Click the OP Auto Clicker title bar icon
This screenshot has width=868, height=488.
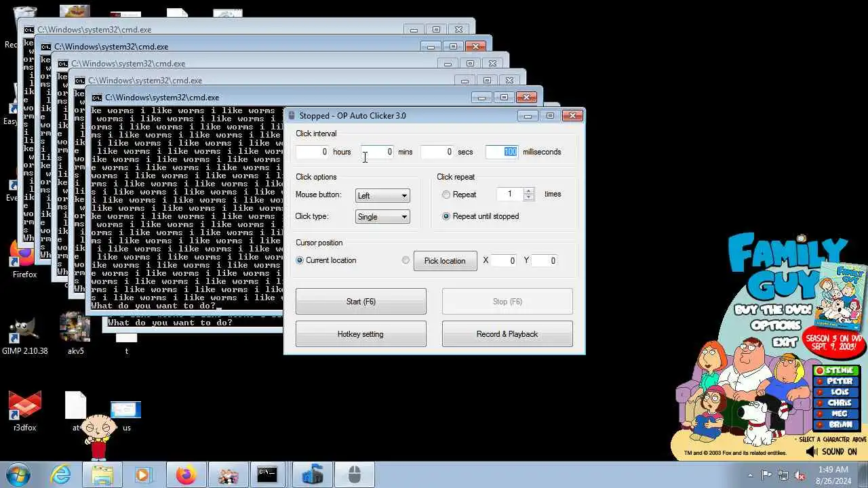tap(292, 116)
